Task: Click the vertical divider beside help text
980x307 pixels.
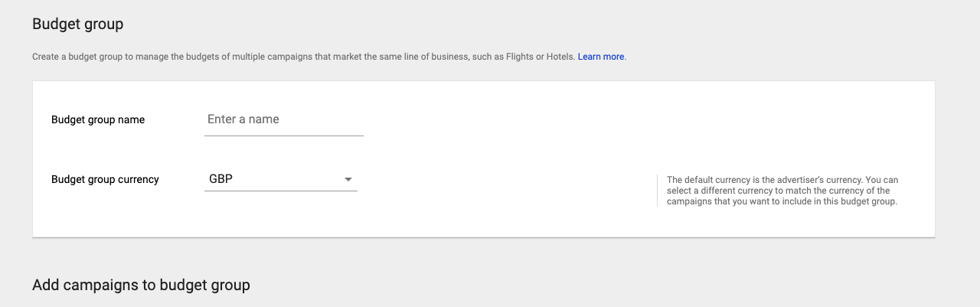Action: pyautogui.click(x=657, y=191)
